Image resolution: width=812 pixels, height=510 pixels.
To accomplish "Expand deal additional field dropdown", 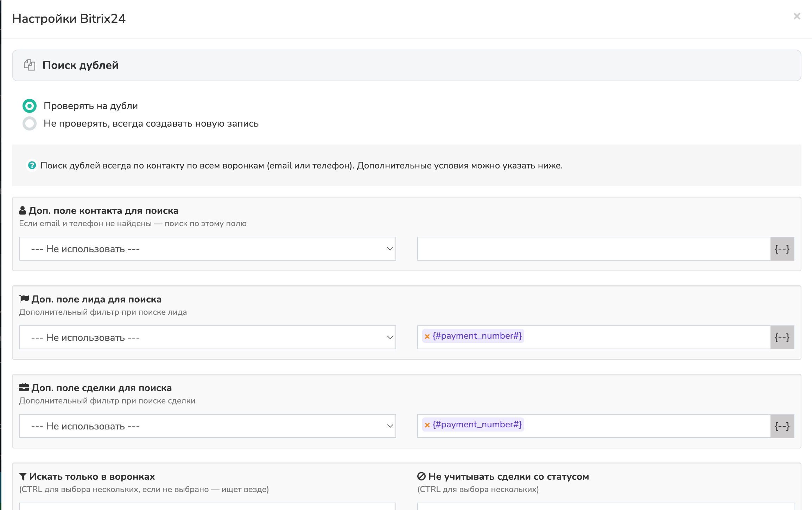I will [207, 426].
